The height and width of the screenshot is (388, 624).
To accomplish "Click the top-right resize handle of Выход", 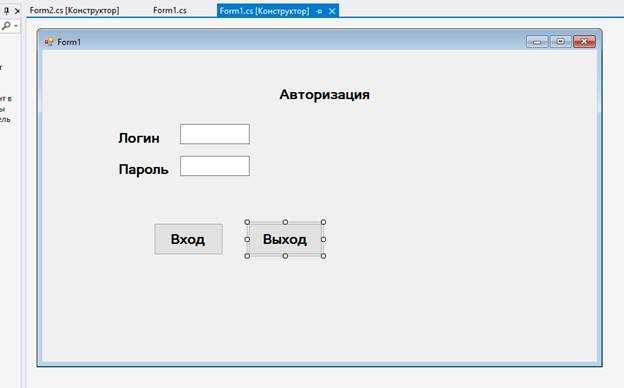I will 323,222.
